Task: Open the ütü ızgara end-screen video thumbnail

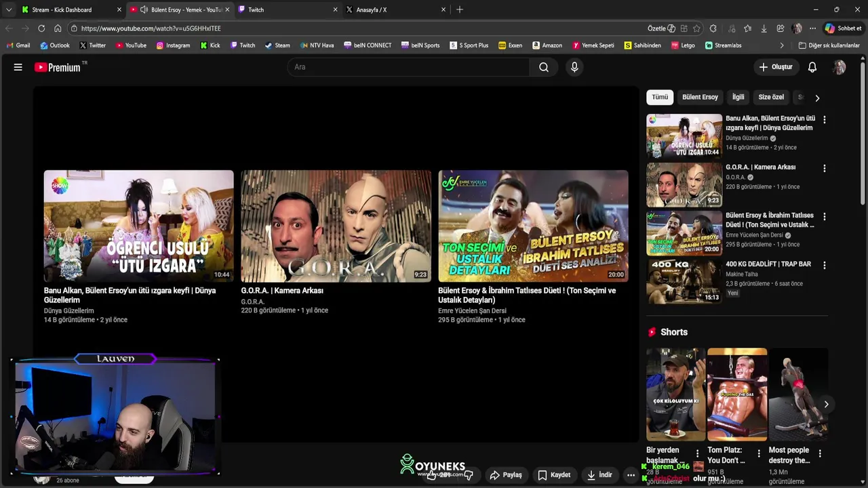Action: point(138,226)
